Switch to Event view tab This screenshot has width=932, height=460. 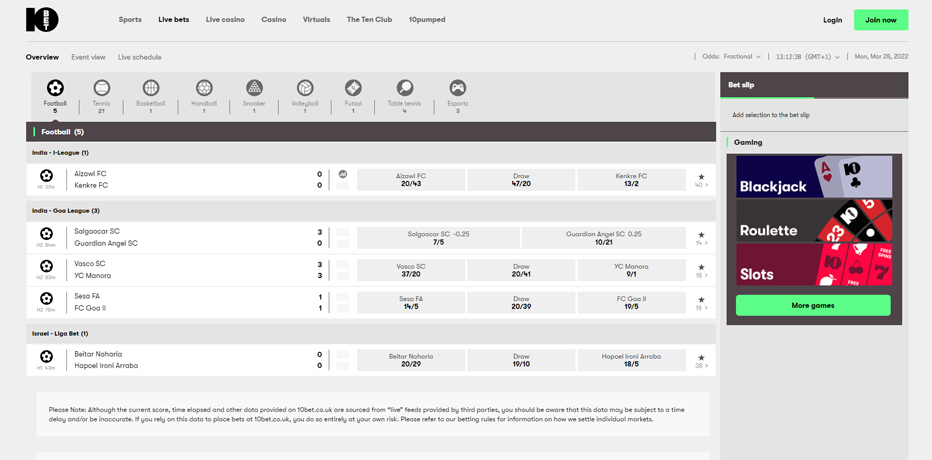88,57
